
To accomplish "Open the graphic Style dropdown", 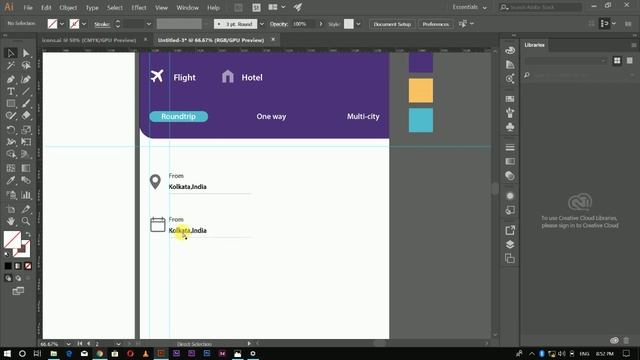I will [x=358, y=24].
